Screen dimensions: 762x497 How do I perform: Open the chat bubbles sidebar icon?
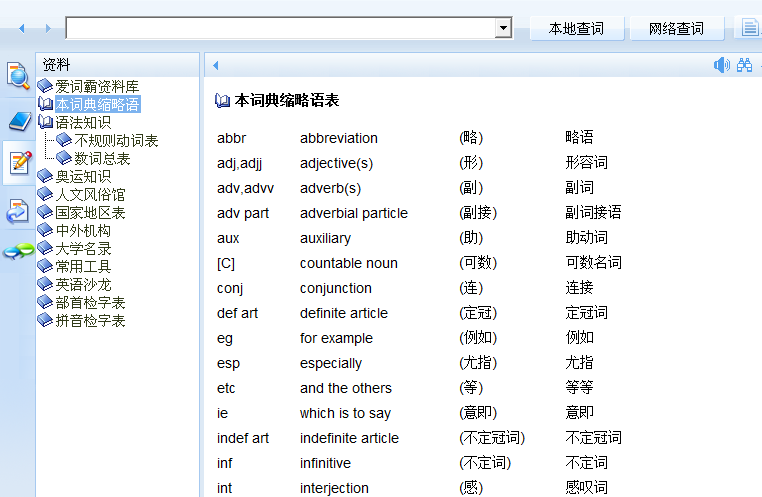pyautogui.click(x=18, y=252)
